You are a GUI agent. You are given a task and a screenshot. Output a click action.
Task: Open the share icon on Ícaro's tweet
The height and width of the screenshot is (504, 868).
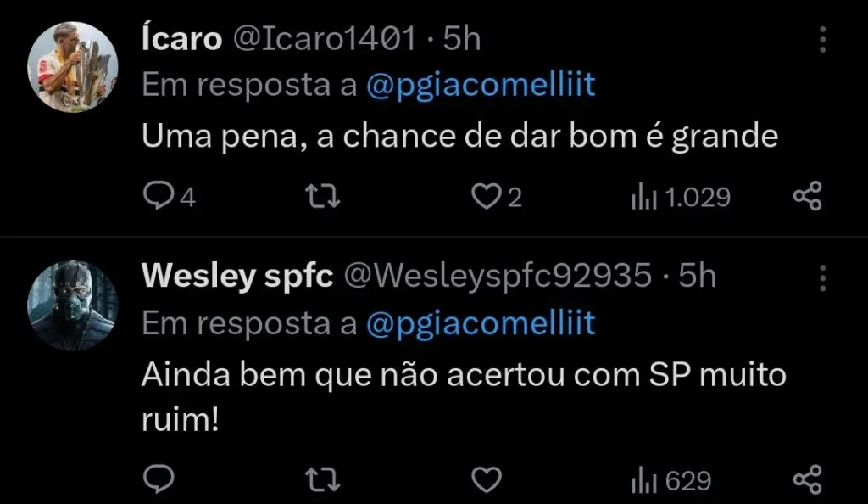807,196
